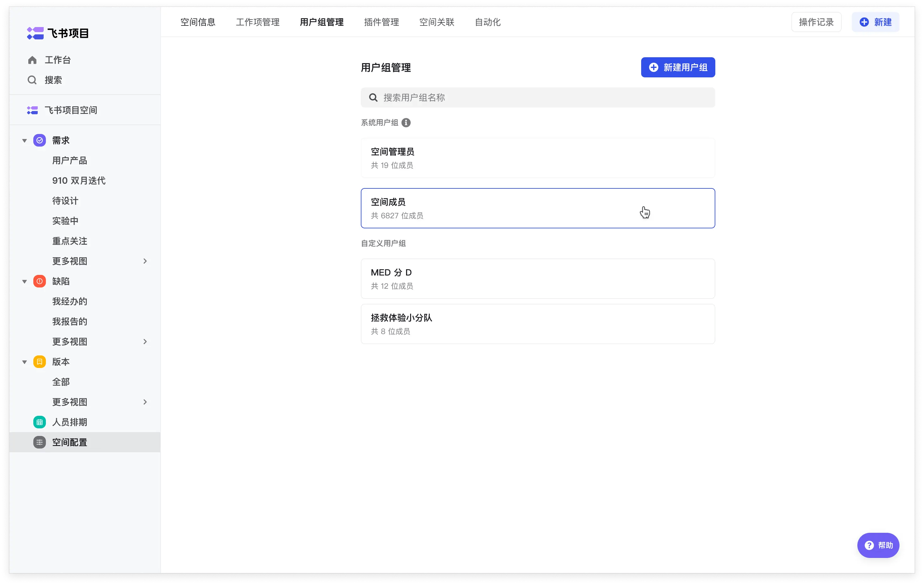Expand 更多视图 chevron under 版本
The height and width of the screenshot is (585, 924).
coord(145,402)
